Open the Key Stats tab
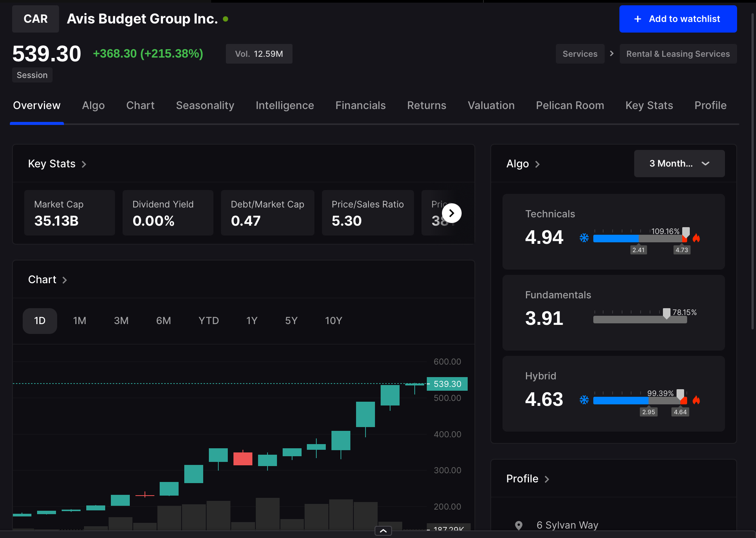This screenshot has width=756, height=538. pos(649,105)
